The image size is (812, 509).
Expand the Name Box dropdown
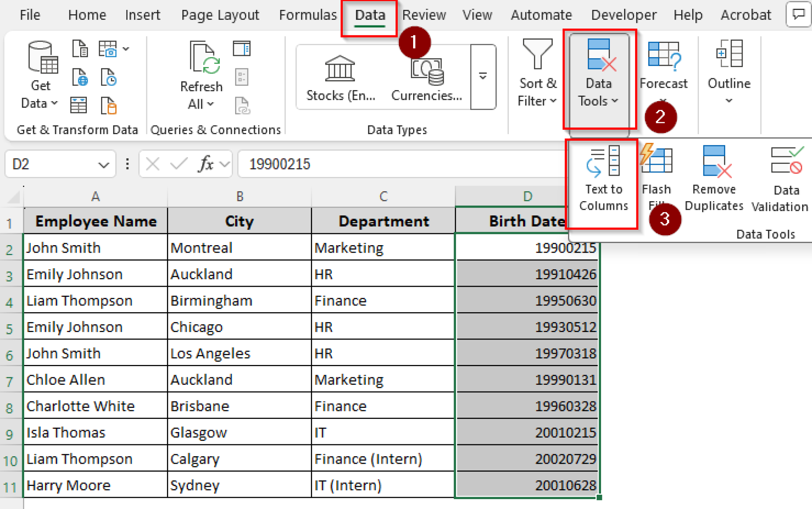pyautogui.click(x=104, y=164)
